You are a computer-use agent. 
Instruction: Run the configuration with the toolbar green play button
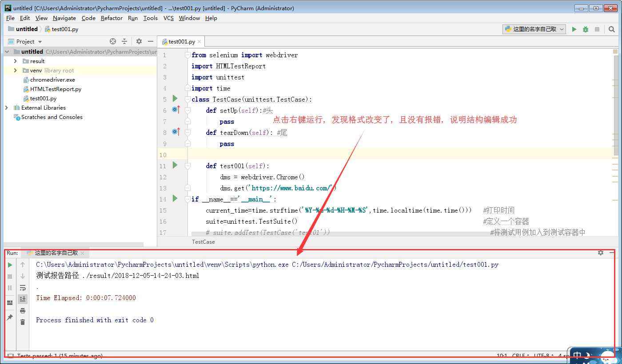(574, 29)
